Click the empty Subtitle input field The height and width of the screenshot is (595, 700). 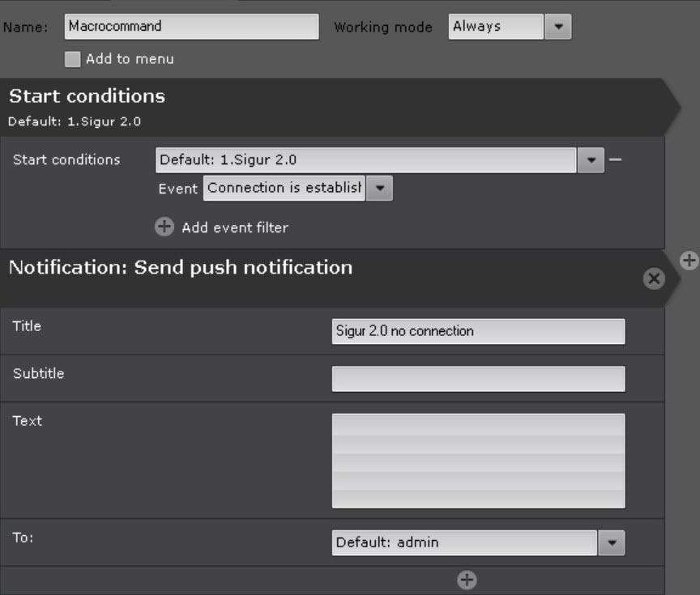pyautogui.click(x=478, y=378)
